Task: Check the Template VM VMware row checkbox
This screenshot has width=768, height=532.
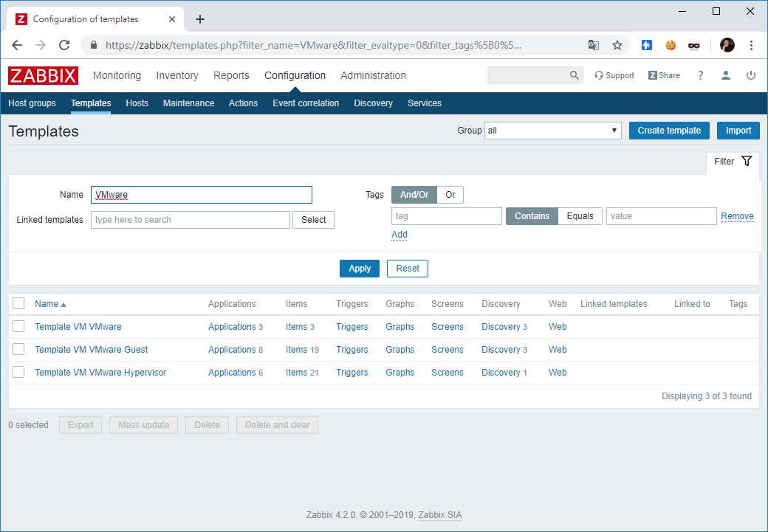Action: click(x=18, y=326)
